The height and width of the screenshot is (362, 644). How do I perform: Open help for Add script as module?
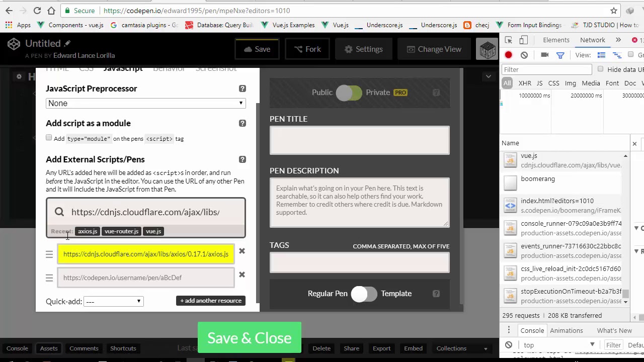[243, 123]
